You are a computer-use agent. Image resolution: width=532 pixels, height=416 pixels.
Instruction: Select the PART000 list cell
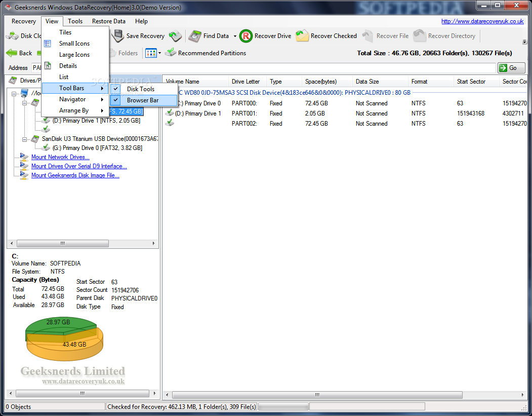tap(244, 103)
